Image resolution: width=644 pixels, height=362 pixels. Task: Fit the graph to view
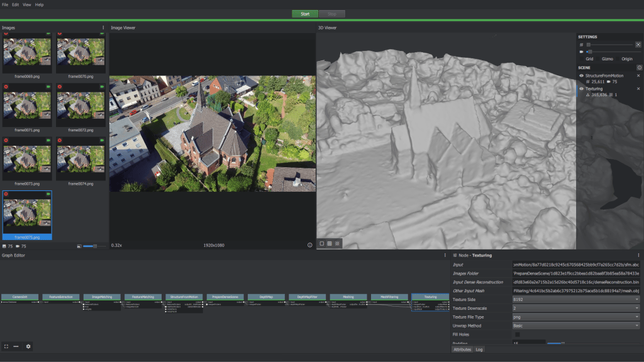[6, 346]
